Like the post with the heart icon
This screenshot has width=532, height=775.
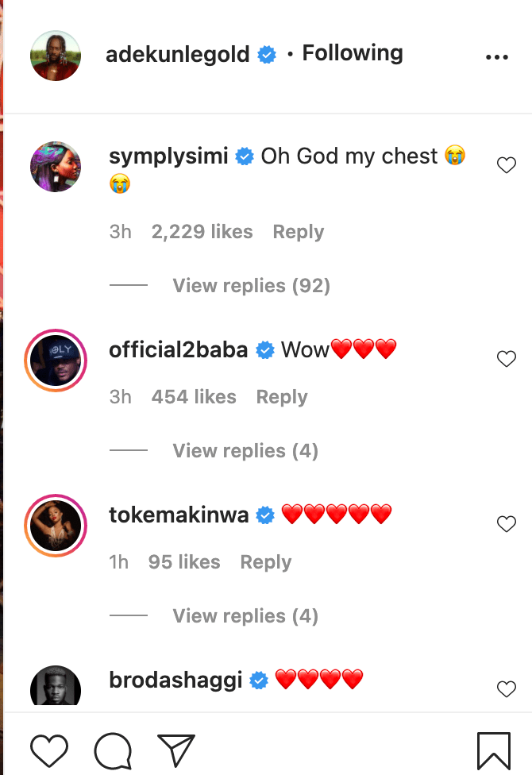pyautogui.click(x=49, y=750)
